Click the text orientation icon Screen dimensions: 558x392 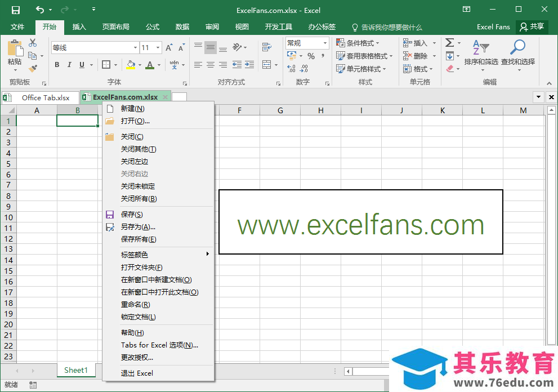coord(238,47)
